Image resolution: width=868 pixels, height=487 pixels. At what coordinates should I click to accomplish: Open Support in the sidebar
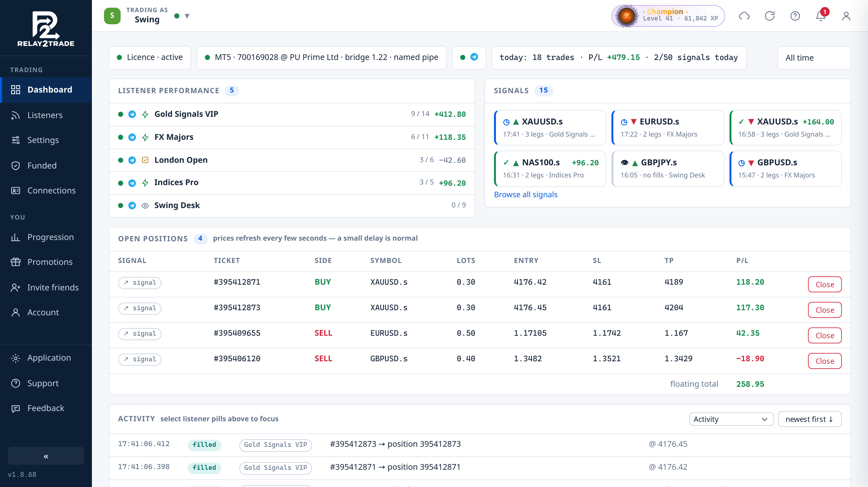click(x=46, y=384)
